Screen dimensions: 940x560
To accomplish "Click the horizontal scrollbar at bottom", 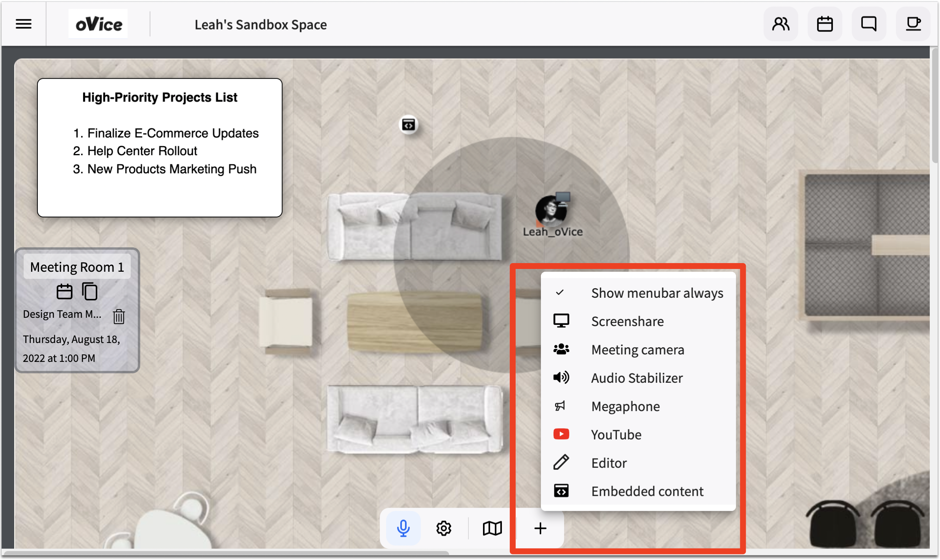I will [x=227, y=553].
